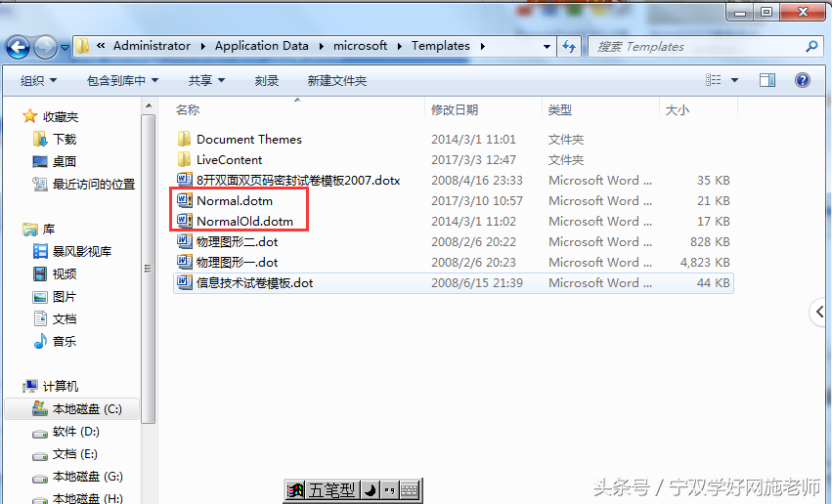Image resolution: width=832 pixels, height=504 pixels.
Task: Select the NormalOld.dotm file icon
Action: coord(184,221)
